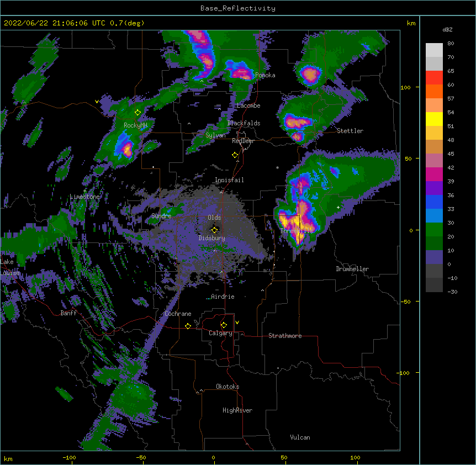Pick the yellow swatch between 54 and 51 dBZ
Screen dimensions: 476x465
point(434,119)
